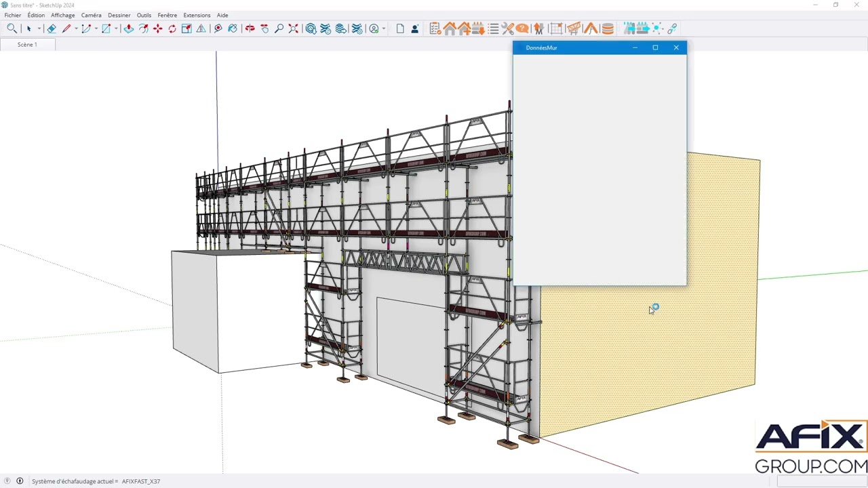This screenshot has height=488, width=868.
Task: Click the orange house icon
Action: 450,28
